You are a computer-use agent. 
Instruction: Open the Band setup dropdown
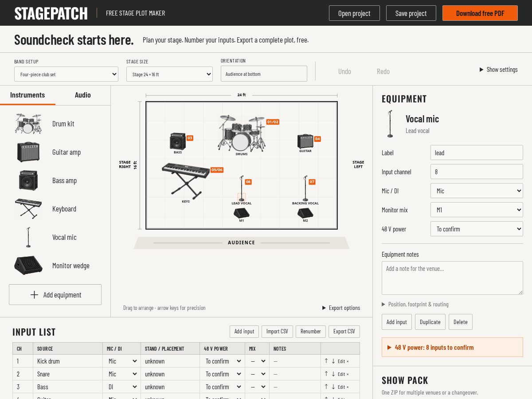click(66, 74)
